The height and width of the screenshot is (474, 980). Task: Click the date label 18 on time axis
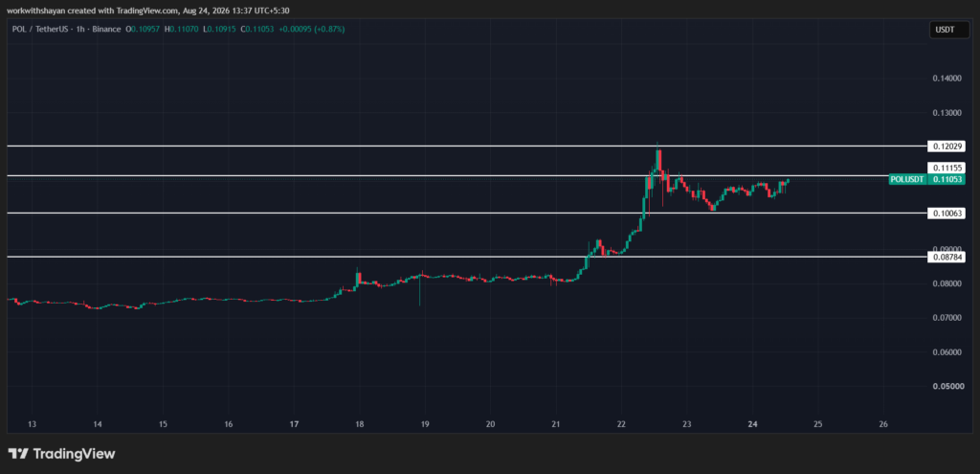[x=360, y=424]
